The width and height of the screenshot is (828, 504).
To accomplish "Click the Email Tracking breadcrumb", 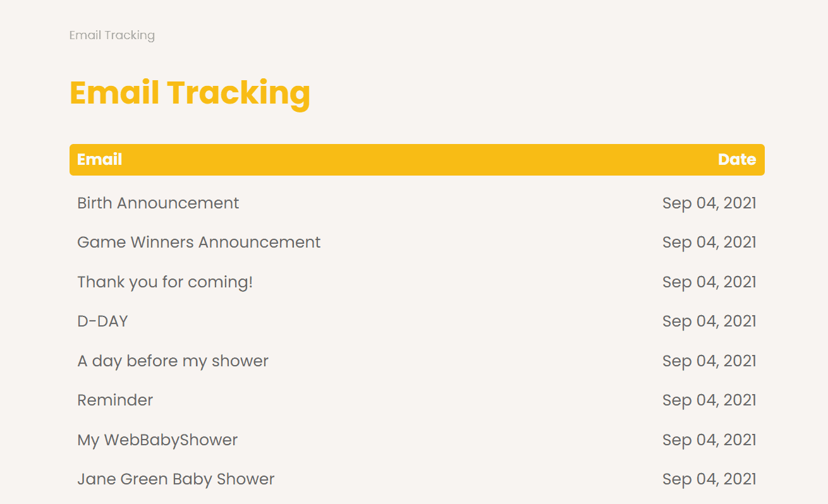I will tap(112, 35).
